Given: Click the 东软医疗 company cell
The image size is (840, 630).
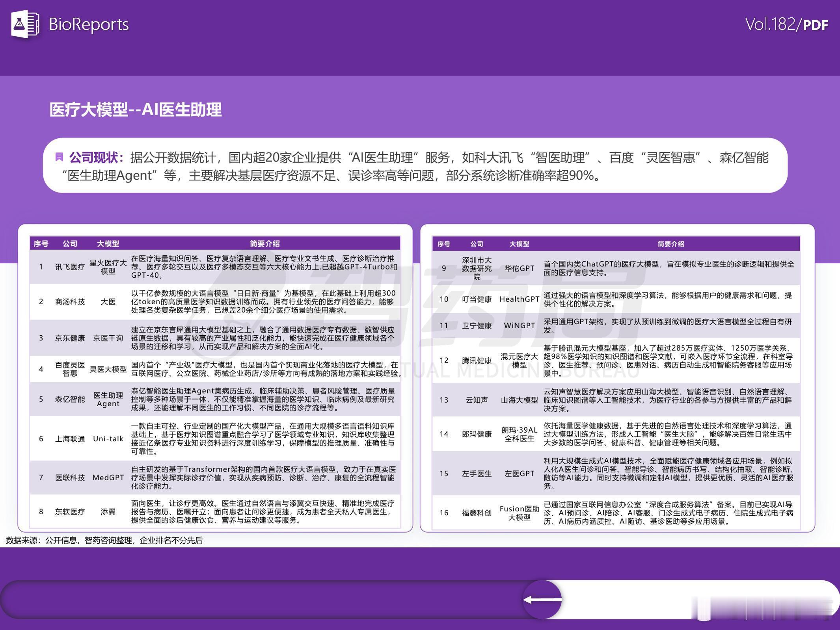Looking at the screenshot, I should click(x=70, y=511).
